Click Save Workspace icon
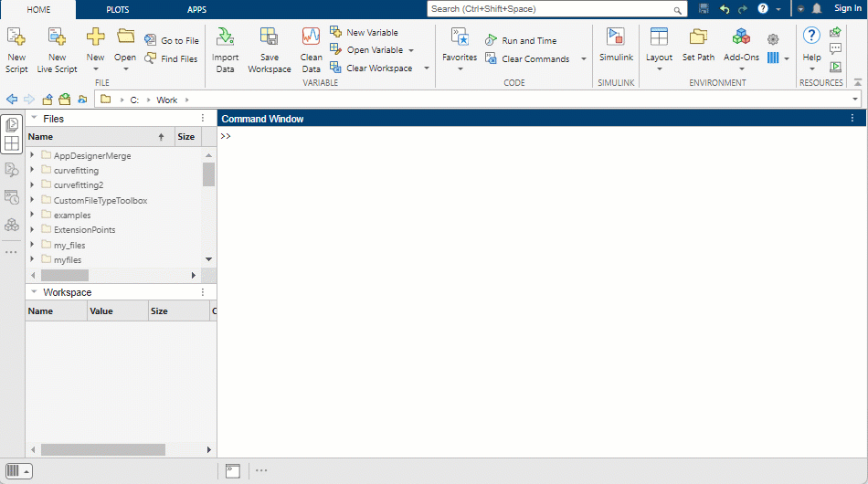This screenshot has height=484, width=868. click(x=269, y=38)
